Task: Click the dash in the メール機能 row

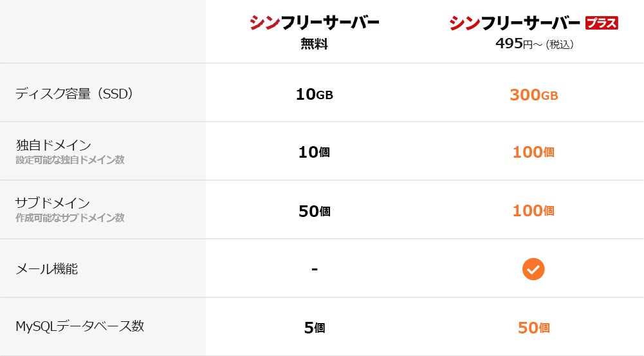Action: click(x=315, y=269)
